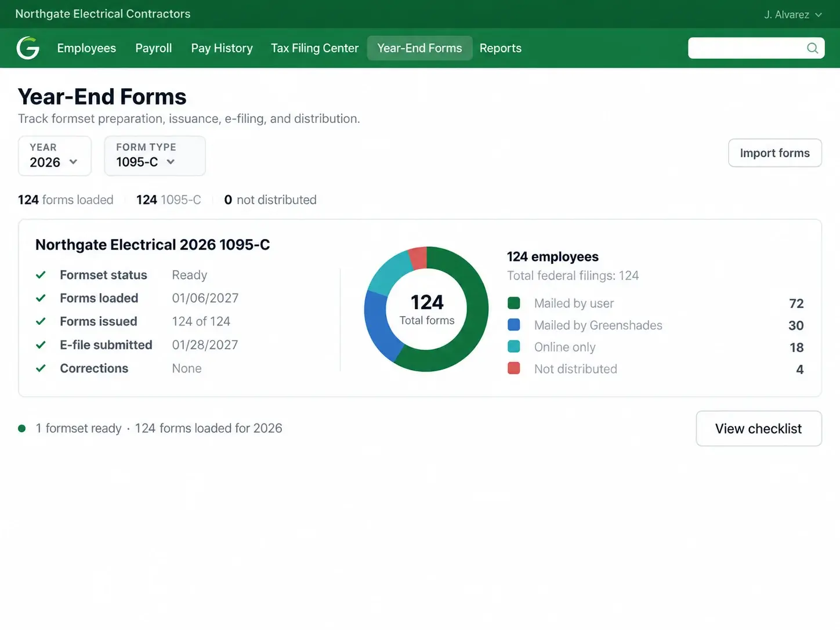Click the '01/06/2027' forms loaded date

click(205, 298)
